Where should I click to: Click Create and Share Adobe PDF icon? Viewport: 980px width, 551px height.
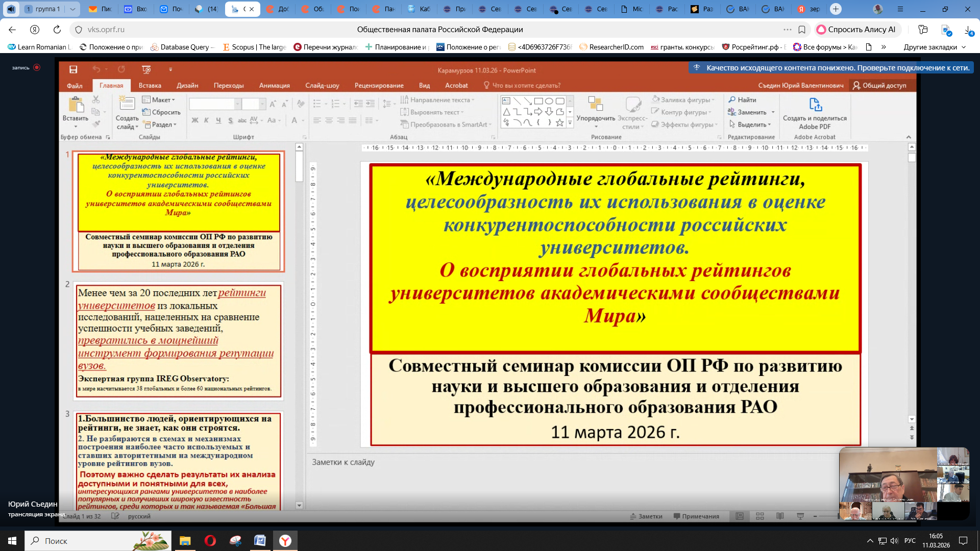coord(815,106)
